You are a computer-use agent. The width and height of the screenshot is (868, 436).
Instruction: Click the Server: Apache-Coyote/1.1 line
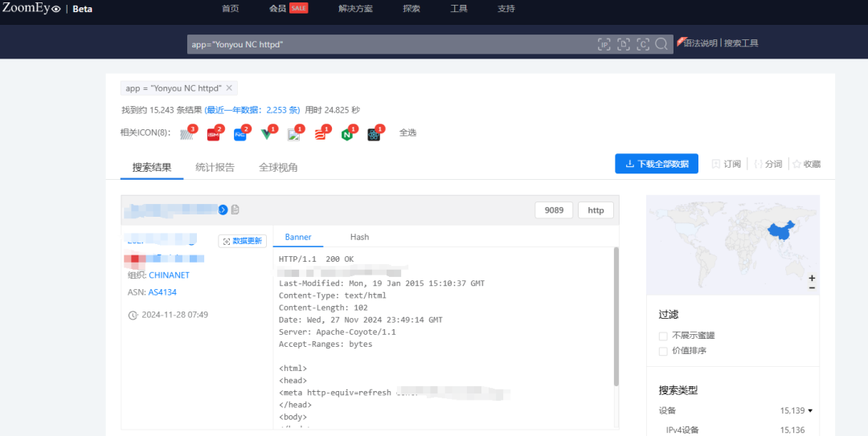337,332
